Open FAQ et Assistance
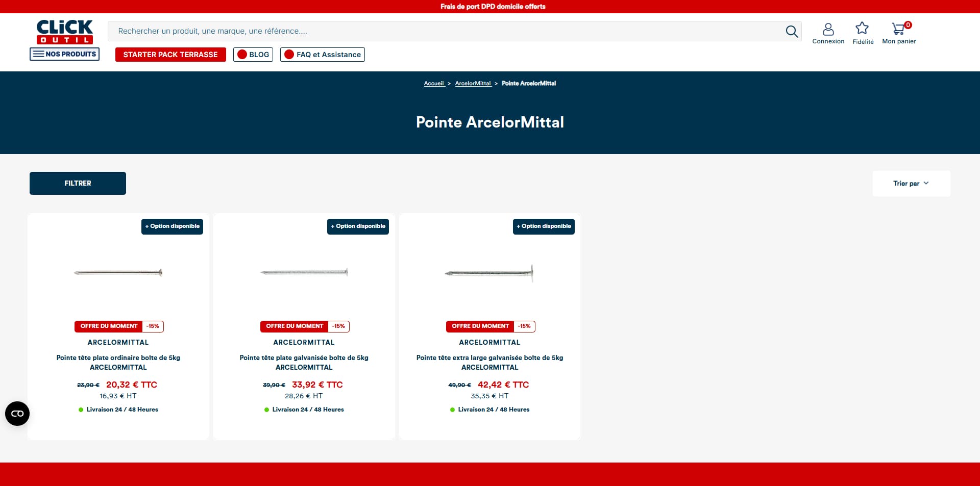Screen dimensions: 980x486 [323, 55]
